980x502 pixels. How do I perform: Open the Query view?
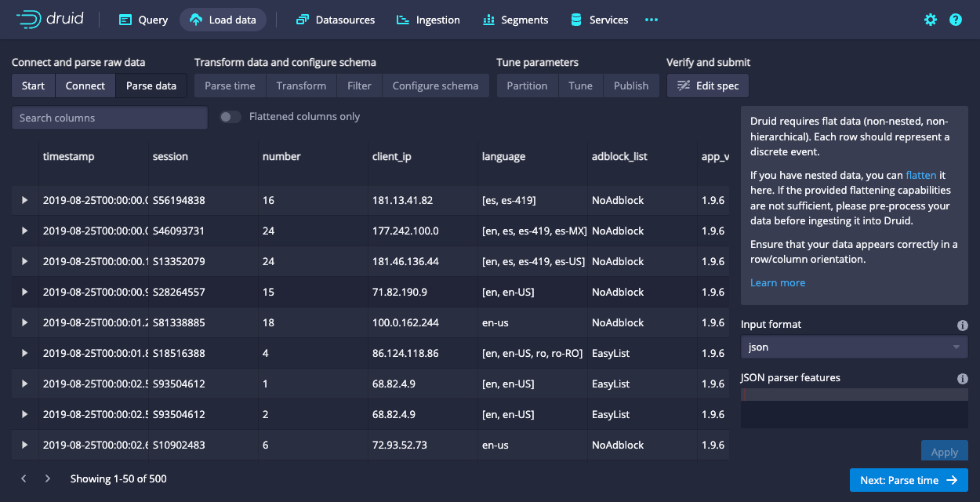point(143,20)
